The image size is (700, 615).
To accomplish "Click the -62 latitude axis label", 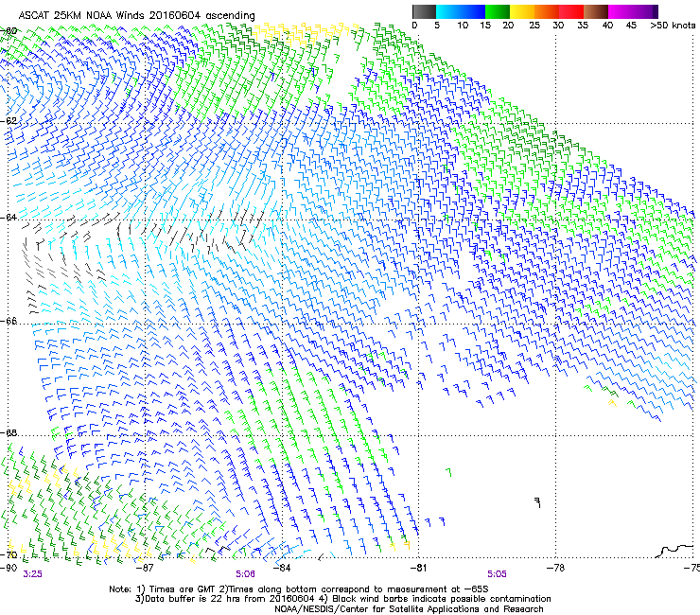I will click(9, 121).
